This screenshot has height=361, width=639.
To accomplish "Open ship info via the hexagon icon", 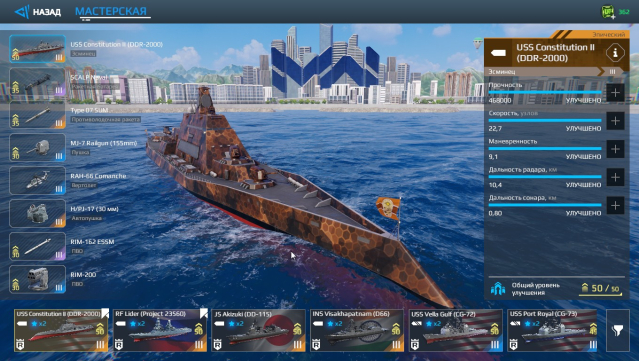I will [615, 53].
